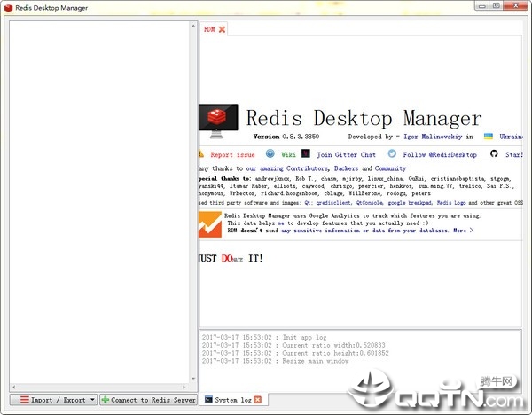The width and height of the screenshot is (532, 415).
Task: Open the qredisclient link
Action: point(333,203)
